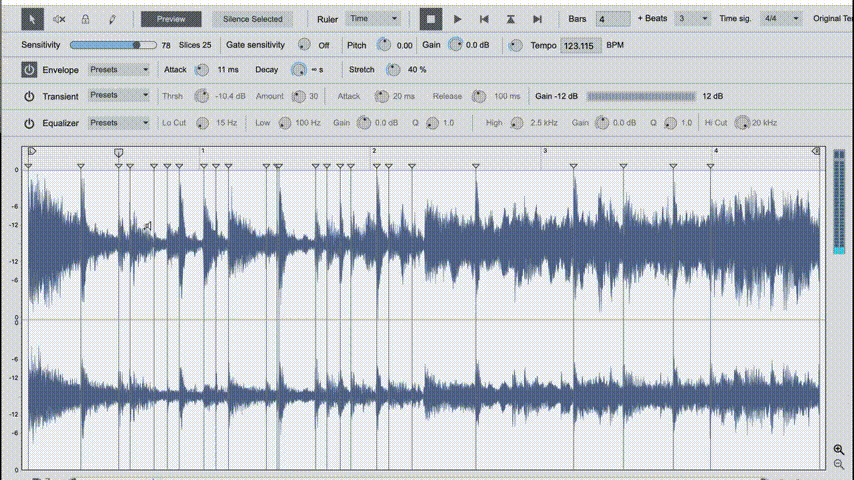This screenshot has width=854, height=480.
Task: Click the Preview button
Action: 171,19
